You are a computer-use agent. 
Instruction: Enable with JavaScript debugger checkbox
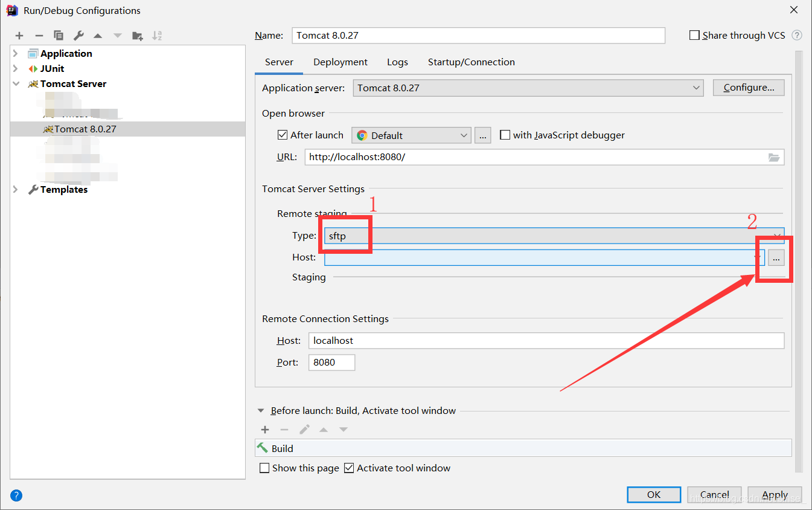click(x=505, y=135)
